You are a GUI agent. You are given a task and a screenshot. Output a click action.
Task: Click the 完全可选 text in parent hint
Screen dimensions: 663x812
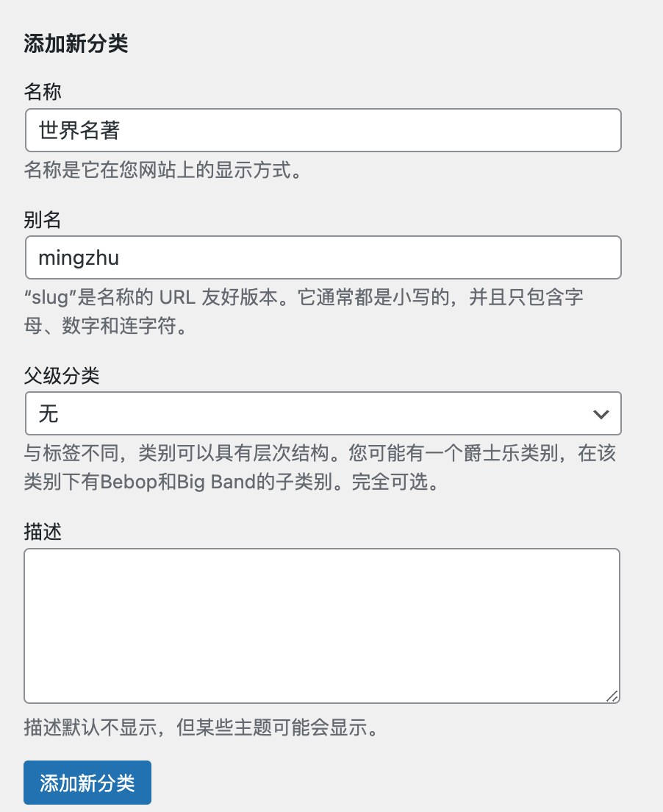tap(390, 482)
